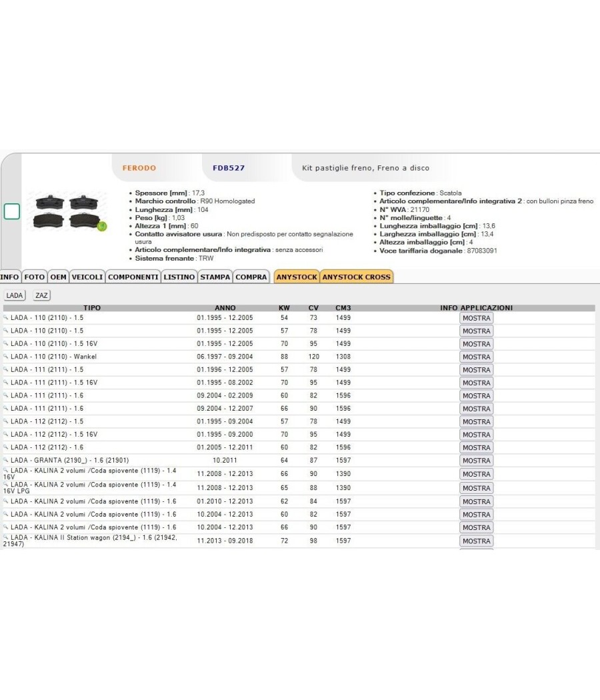Click magnifier icon for LADA 111 1.6 66 kW
Image resolution: width=600 pixels, height=700 pixels.
[6, 409]
